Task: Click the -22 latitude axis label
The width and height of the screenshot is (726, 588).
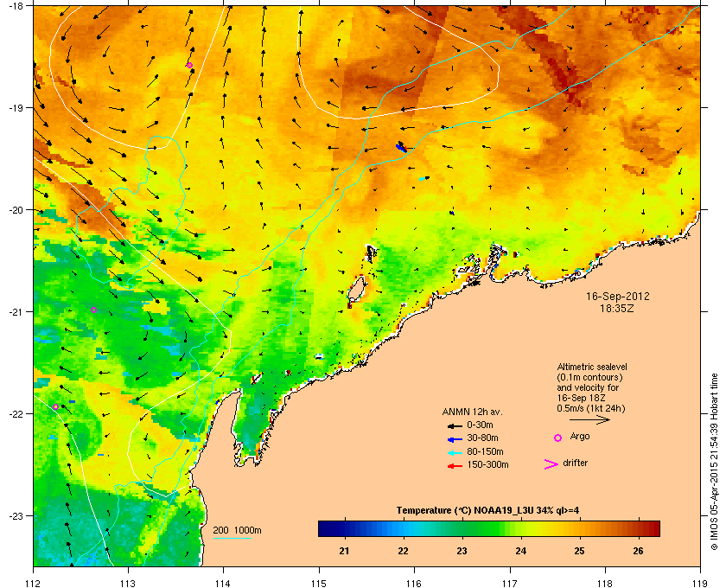Action: point(16,414)
